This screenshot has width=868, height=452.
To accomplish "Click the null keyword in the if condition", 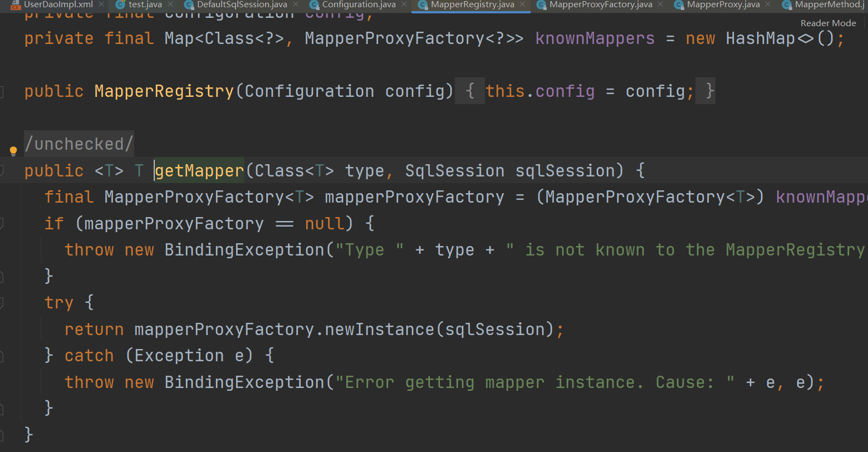I will 325,223.
